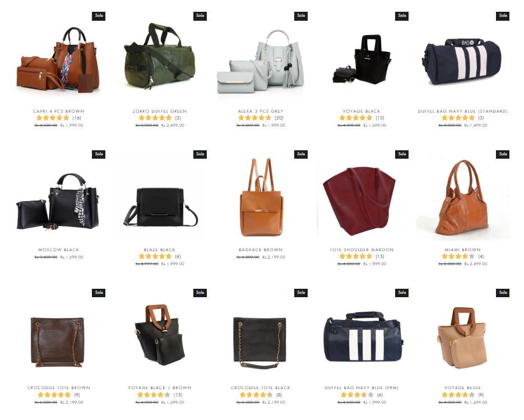
Task: Click the Voyage Black / Brown product title
Action: point(160,387)
